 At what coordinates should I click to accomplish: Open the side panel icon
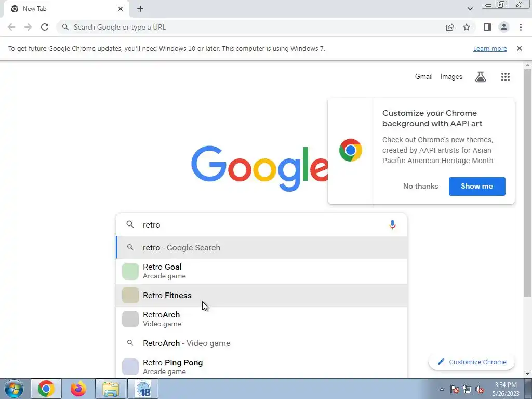pyautogui.click(x=487, y=27)
